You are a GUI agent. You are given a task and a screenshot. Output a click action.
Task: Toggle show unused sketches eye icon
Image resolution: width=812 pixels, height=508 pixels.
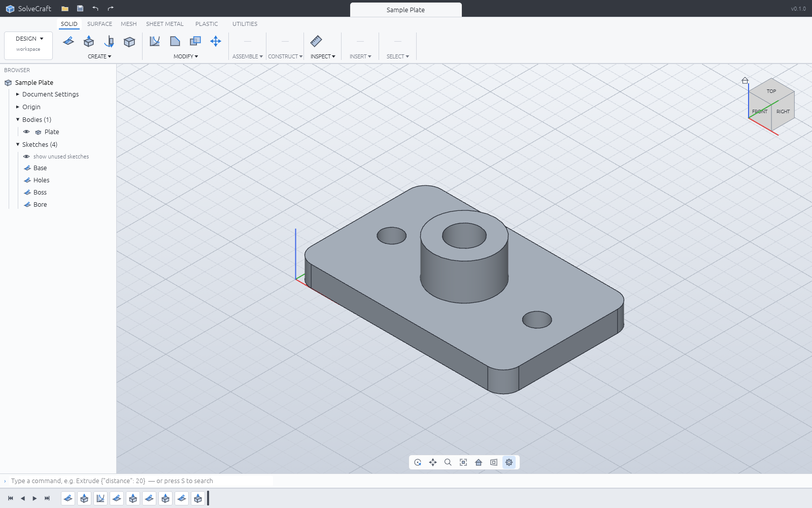click(x=26, y=156)
